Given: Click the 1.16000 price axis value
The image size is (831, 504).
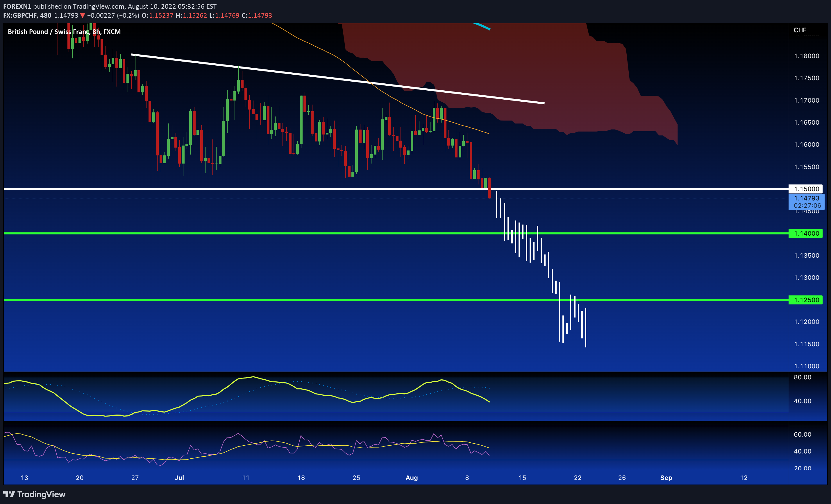Looking at the screenshot, I should click(x=806, y=145).
